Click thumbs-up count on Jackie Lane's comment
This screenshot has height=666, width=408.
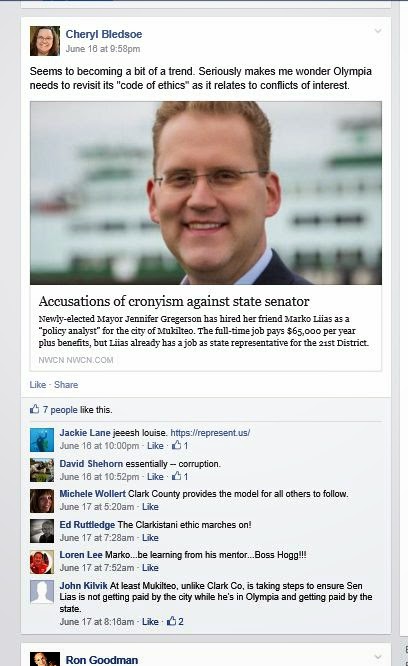pyautogui.click(x=180, y=446)
